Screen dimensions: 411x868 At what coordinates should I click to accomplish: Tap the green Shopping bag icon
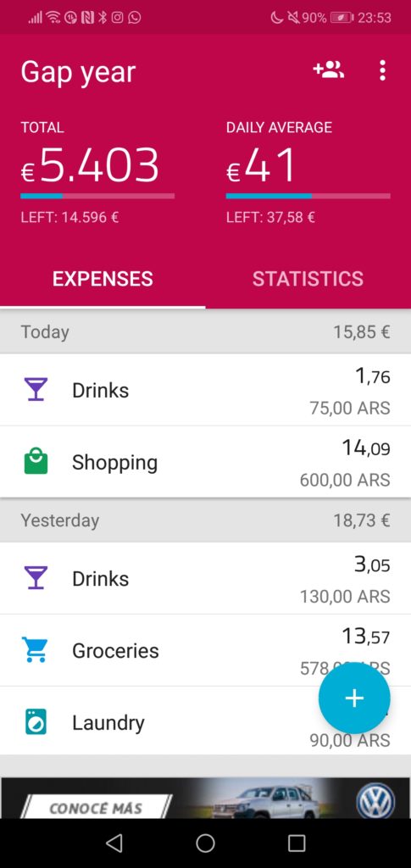pyautogui.click(x=36, y=462)
